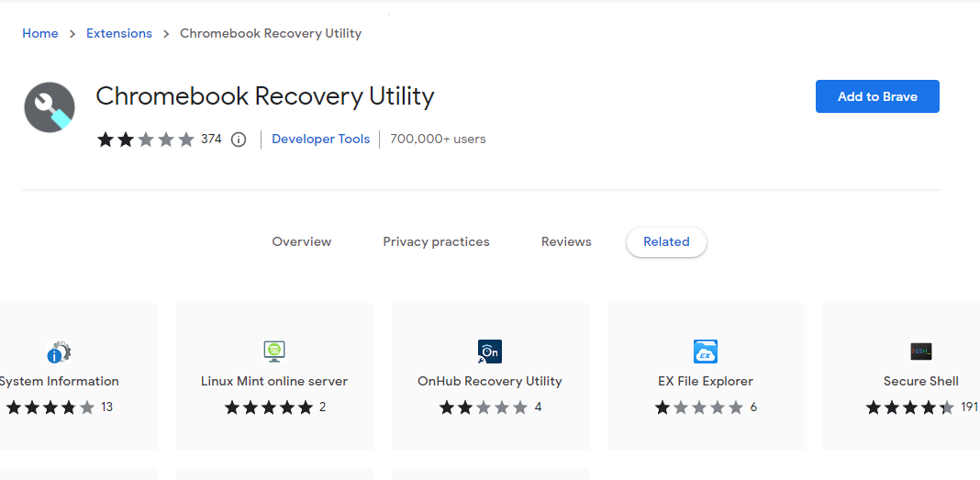
Task: Click the 191 count on Secure Shell
Action: tap(969, 407)
